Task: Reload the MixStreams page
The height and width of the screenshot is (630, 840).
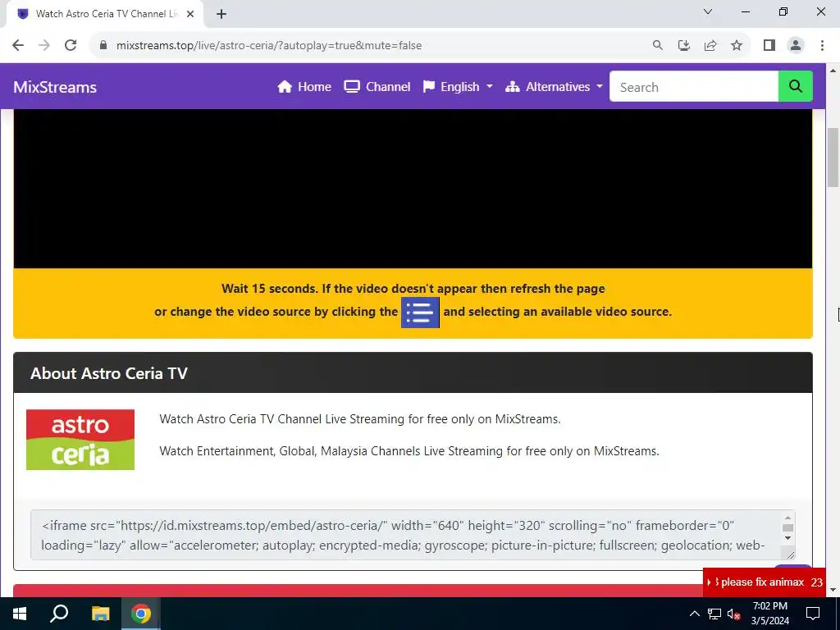Action: (x=71, y=46)
